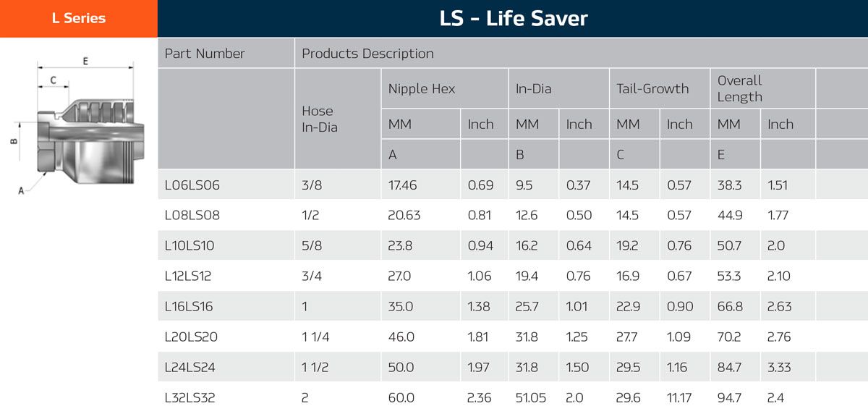Select part number L08LS08
868x414 pixels.
click(192, 215)
